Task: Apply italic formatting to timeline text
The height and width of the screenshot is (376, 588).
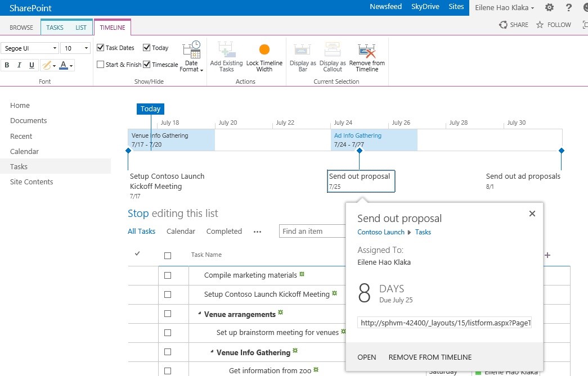Action: (19, 65)
